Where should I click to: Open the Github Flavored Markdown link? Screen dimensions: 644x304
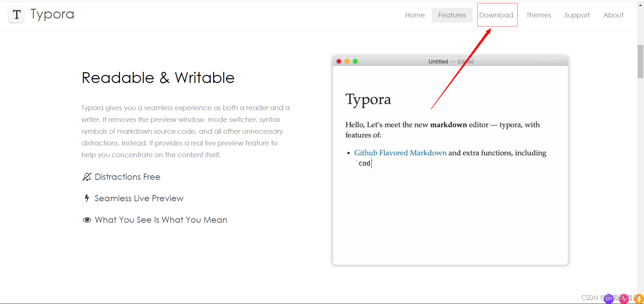(x=400, y=153)
